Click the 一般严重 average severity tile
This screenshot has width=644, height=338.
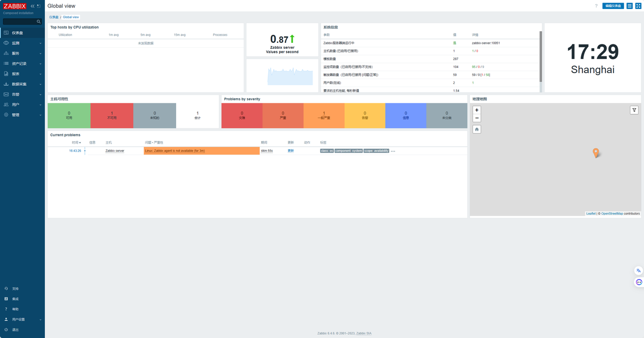tap(324, 115)
